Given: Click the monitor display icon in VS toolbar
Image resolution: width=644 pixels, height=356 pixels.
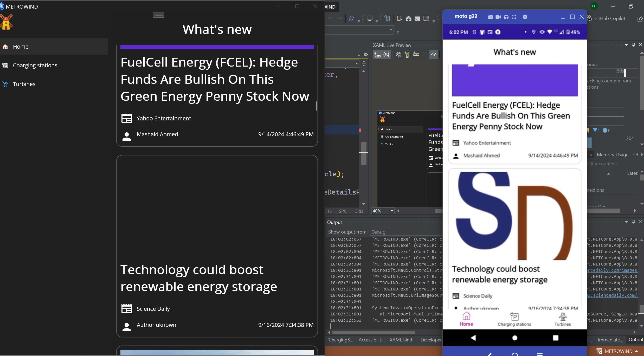Looking at the screenshot, I should pyautogui.click(x=370, y=18).
